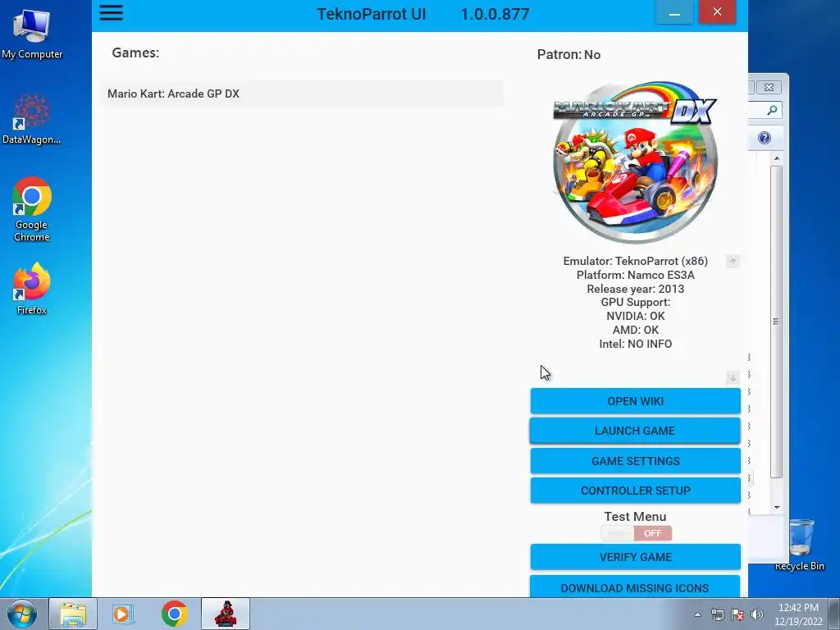Open My Computer desktop icon
This screenshot has height=630, width=840.
[x=32, y=34]
